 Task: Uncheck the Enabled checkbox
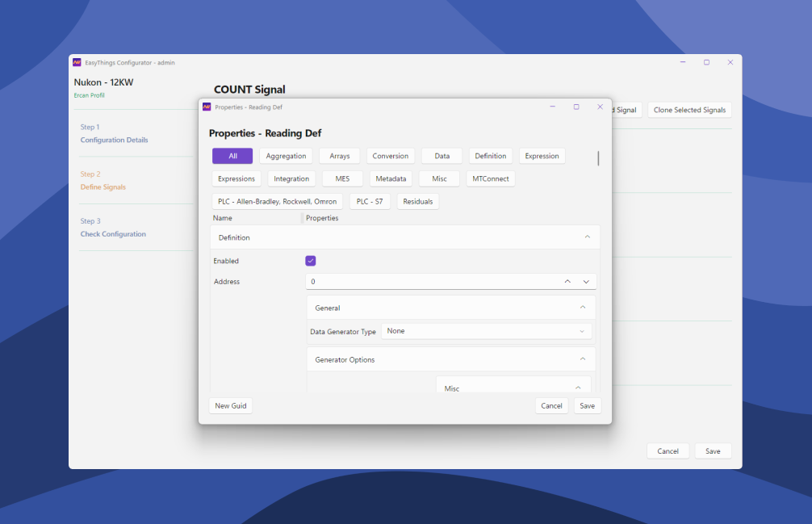(x=311, y=261)
